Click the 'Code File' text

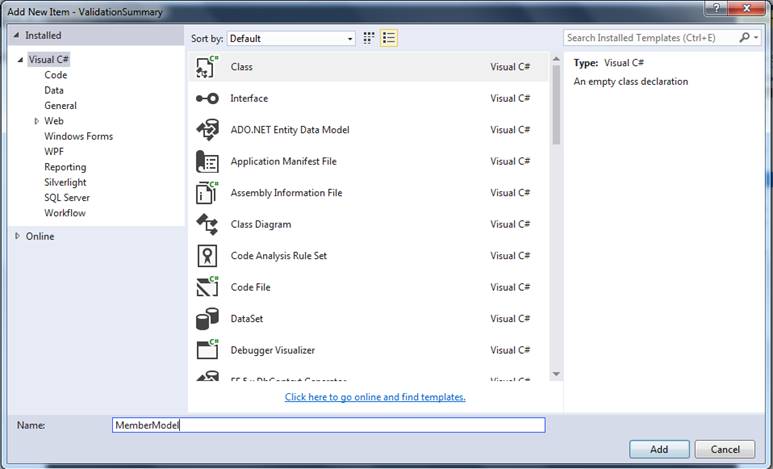click(x=250, y=287)
